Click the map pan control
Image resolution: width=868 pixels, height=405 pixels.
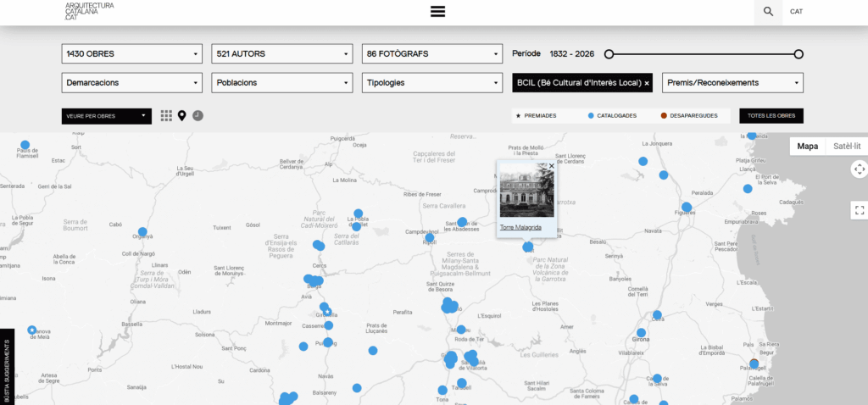point(859,169)
